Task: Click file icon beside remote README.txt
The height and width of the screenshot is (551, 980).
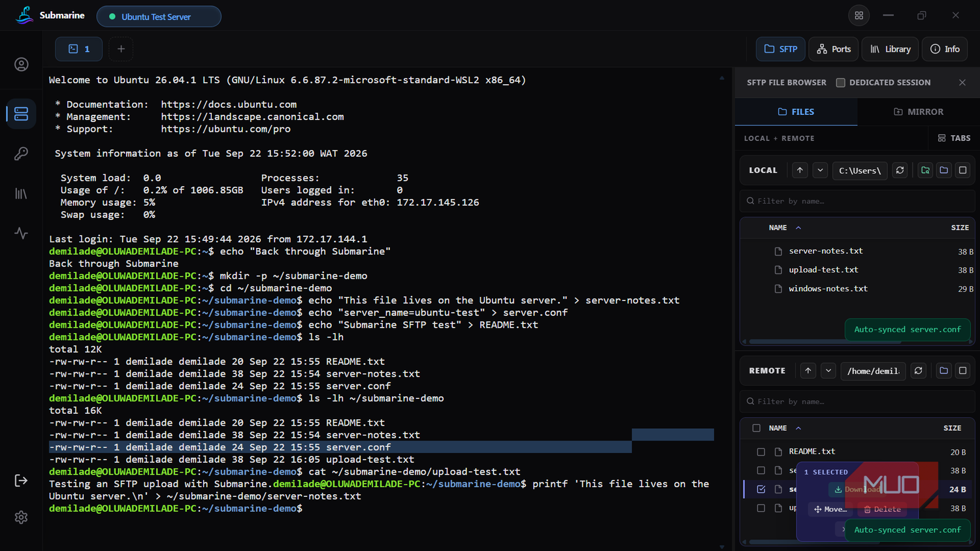Action: (778, 452)
